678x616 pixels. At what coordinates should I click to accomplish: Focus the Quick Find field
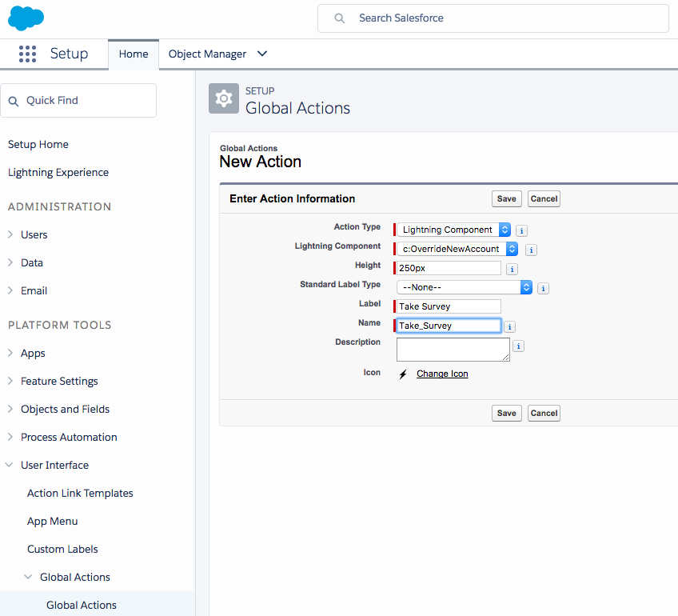click(78, 100)
